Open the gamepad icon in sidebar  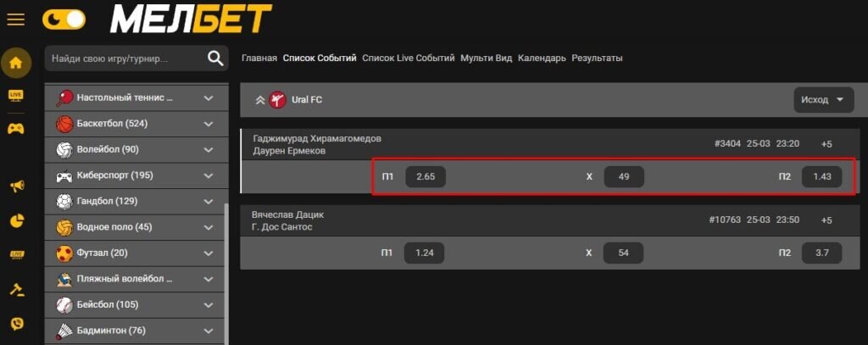pyautogui.click(x=15, y=129)
